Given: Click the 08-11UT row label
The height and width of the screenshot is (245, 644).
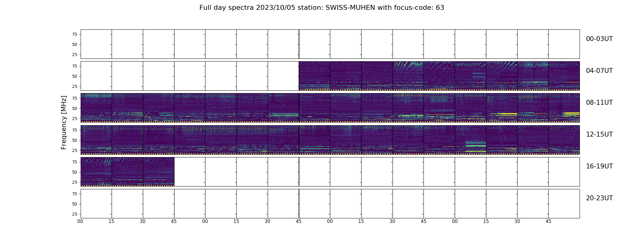Looking at the screenshot, I should (x=599, y=103).
